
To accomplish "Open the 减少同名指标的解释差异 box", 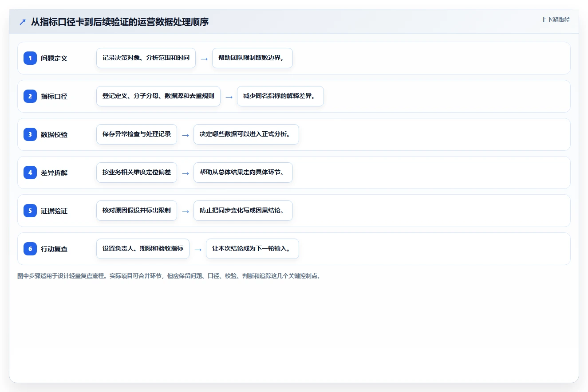I will (280, 96).
